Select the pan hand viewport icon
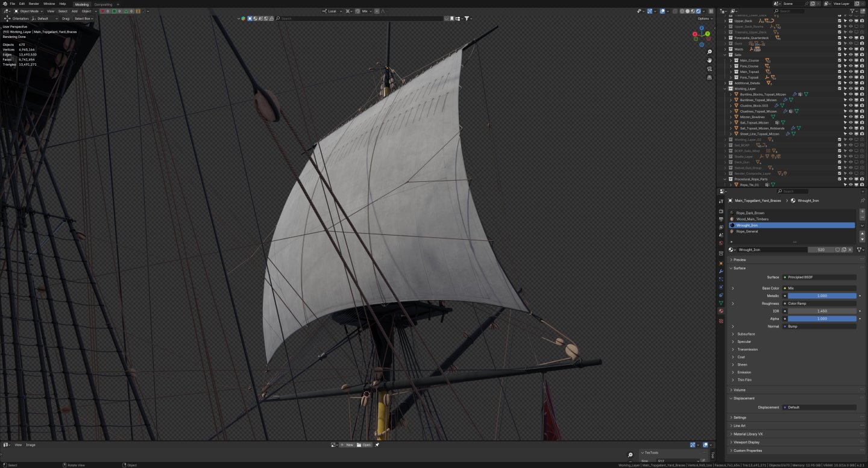The width and height of the screenshot is (868, 468). pos(710,60)
